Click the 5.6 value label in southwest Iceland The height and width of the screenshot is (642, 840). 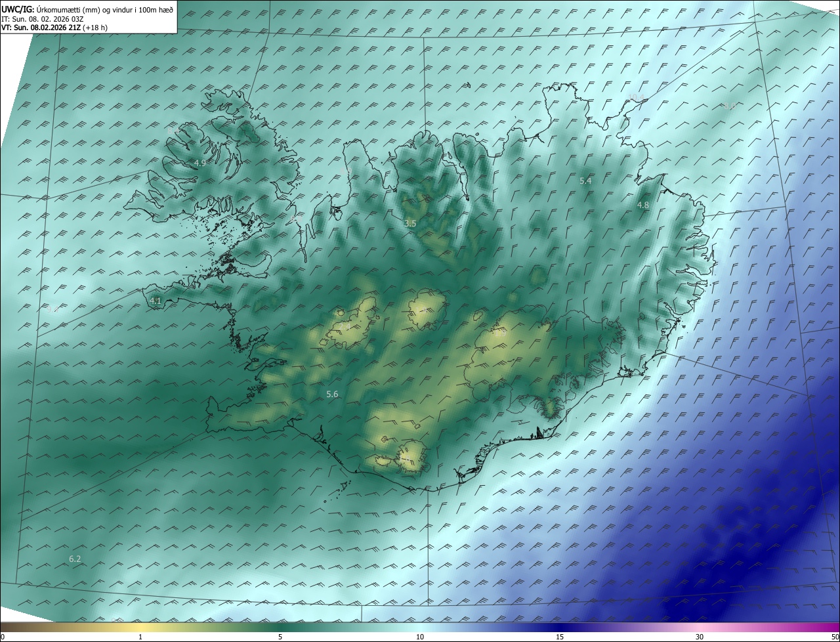pyautogui.click(x=332, y=394)
